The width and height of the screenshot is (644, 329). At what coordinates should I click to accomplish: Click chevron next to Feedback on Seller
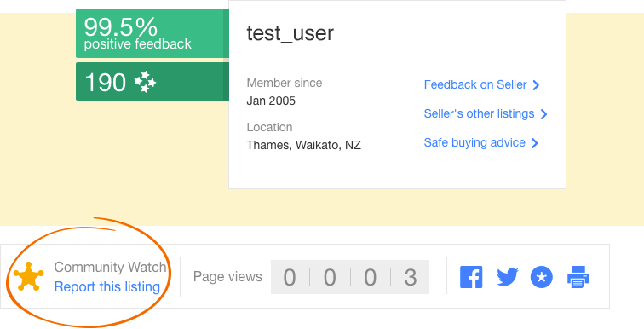[x=536, y=85]
